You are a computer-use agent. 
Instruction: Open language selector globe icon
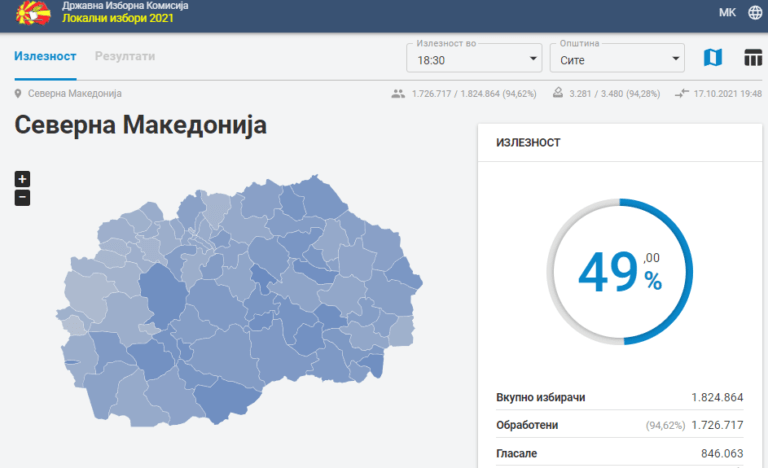755,13
